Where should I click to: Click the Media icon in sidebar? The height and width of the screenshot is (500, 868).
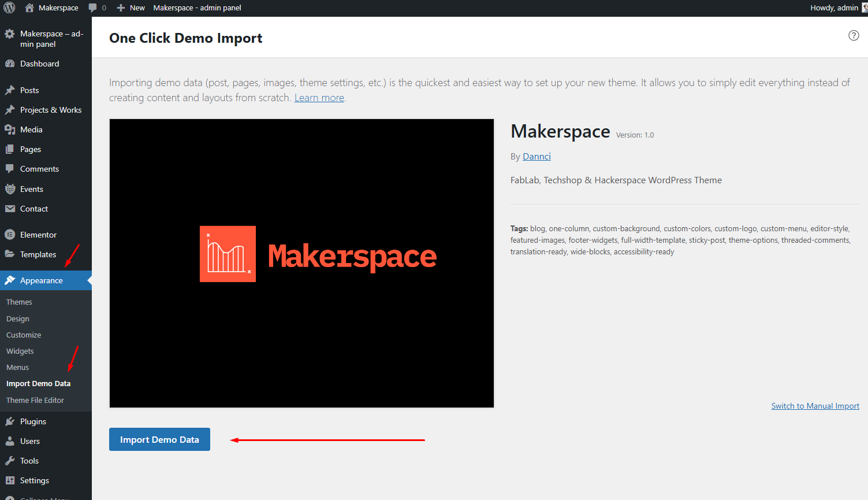10,129
